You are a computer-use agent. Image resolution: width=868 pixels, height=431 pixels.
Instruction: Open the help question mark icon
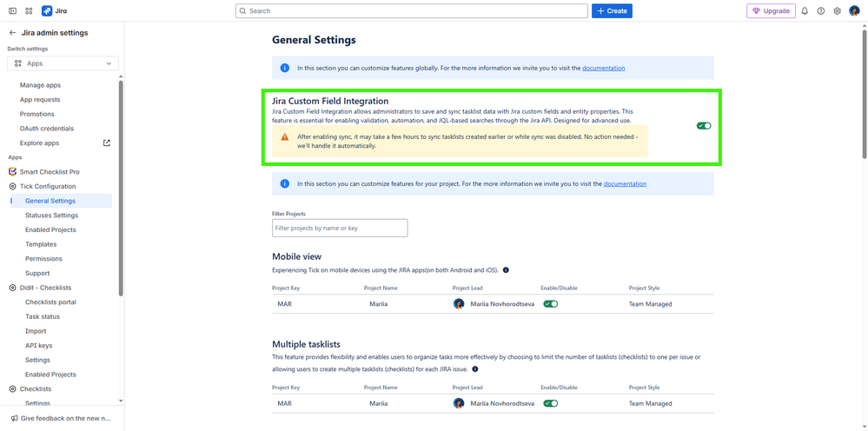(821, 10)
